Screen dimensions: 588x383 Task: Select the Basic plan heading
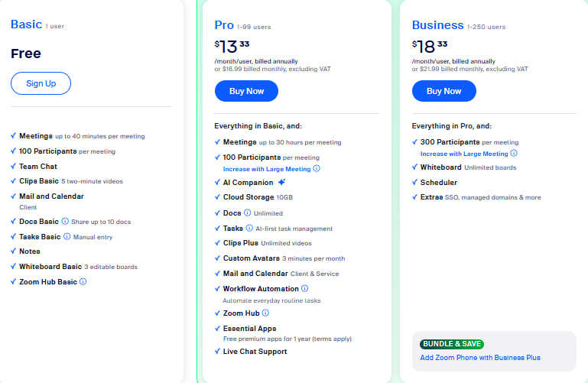click(x=26, y=24)
